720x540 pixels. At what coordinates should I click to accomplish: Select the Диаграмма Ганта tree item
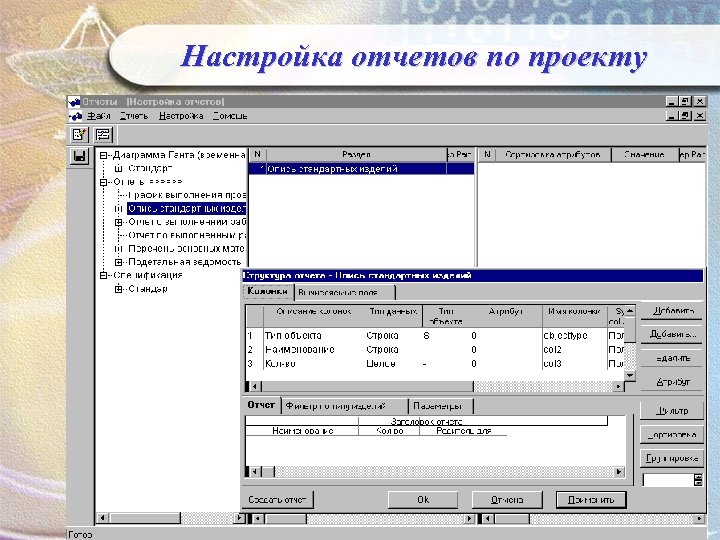tap(179, 155)
